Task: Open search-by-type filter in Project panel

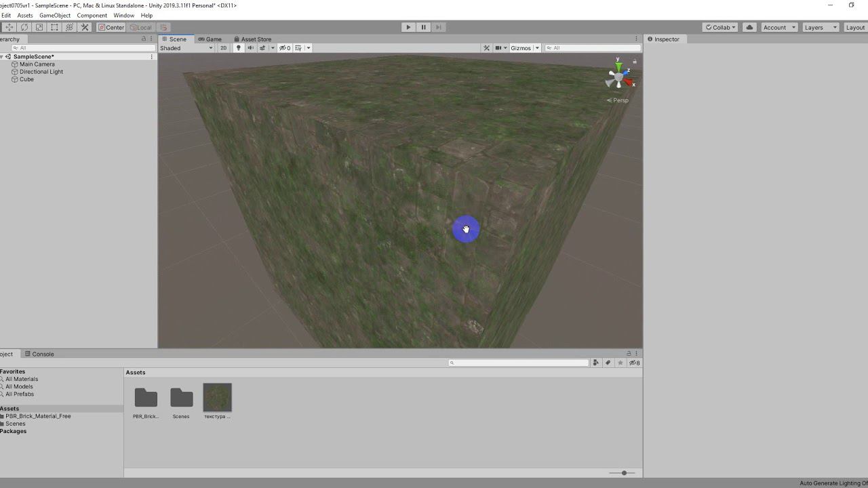Action: click(595, 363)
